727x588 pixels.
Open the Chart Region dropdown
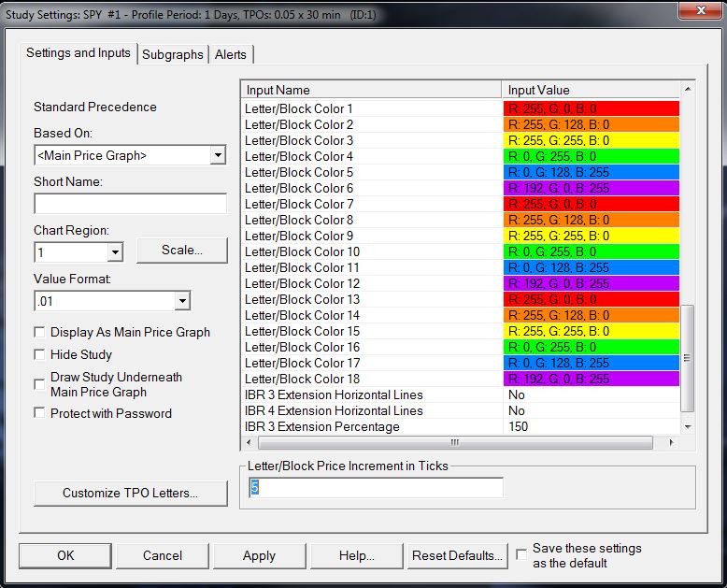pos(114,252)
